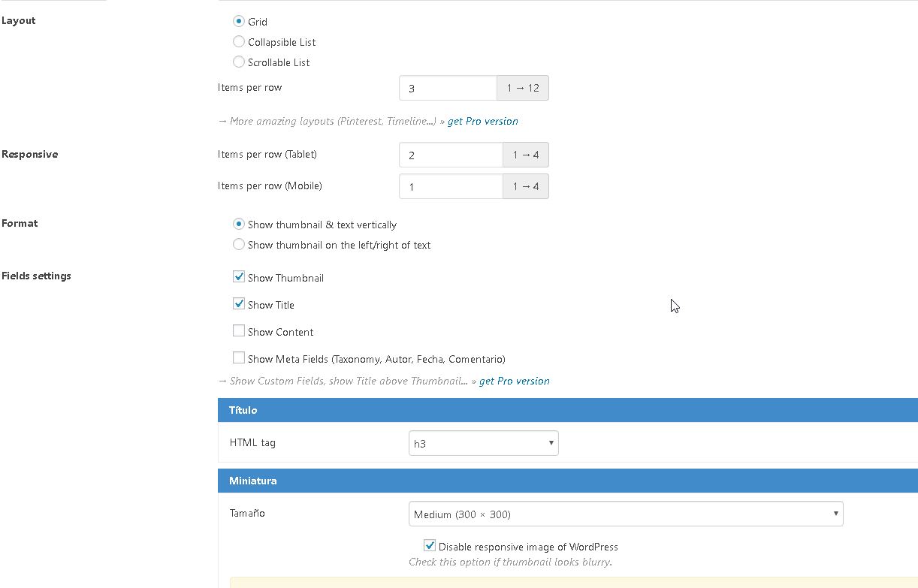This screenshot has width=918, height=588.
Task: Expand the Tamaño thumbnail size dropdown
Action: pyautogui.click(x=625, y=514)
